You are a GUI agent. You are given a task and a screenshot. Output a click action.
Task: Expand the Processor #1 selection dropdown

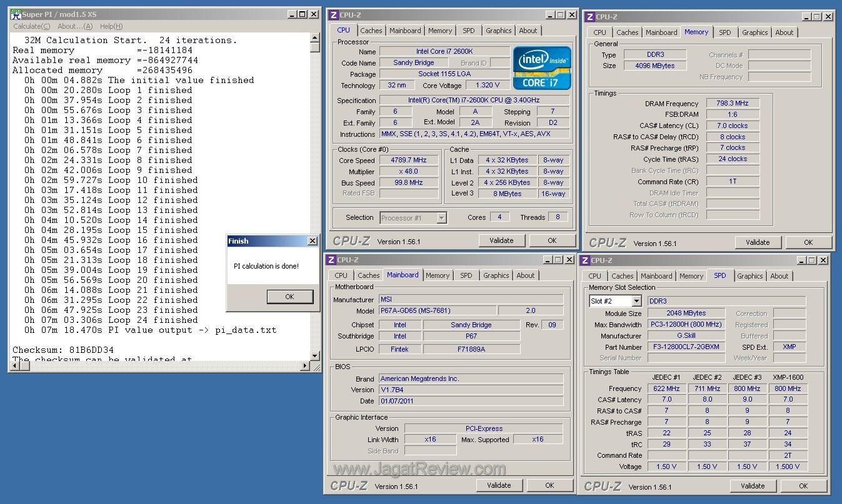[x=441, y=218]
